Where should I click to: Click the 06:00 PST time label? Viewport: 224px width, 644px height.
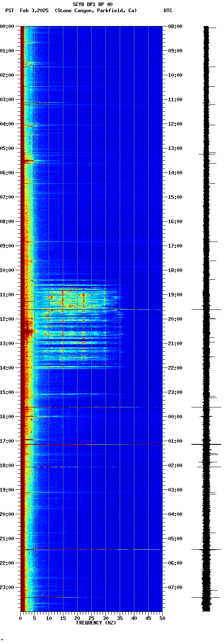(x=7, y=173)
